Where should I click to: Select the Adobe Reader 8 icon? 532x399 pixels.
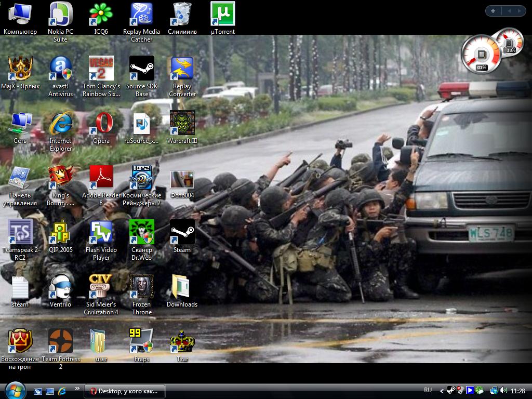(101, 178)
